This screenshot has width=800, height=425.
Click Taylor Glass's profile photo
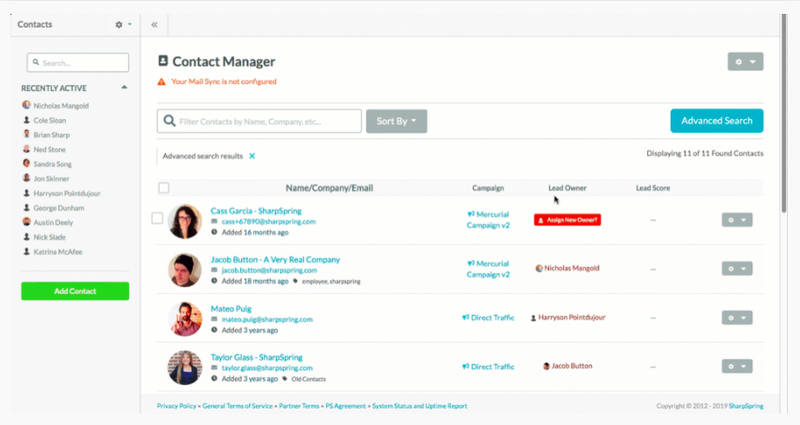click(x=185, y=367)
